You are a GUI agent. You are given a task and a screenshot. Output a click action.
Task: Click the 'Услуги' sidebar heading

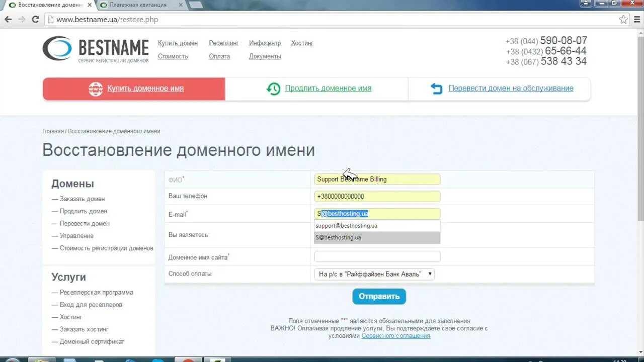point(68,277)
